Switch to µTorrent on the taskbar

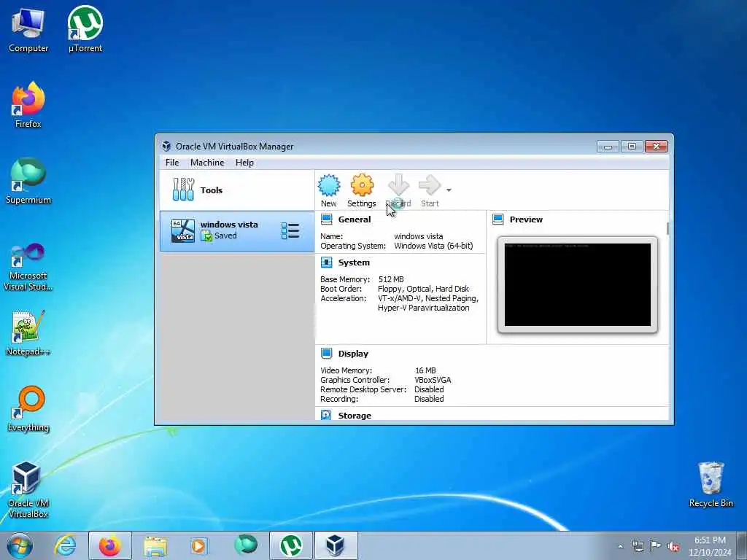click(291, 545)
